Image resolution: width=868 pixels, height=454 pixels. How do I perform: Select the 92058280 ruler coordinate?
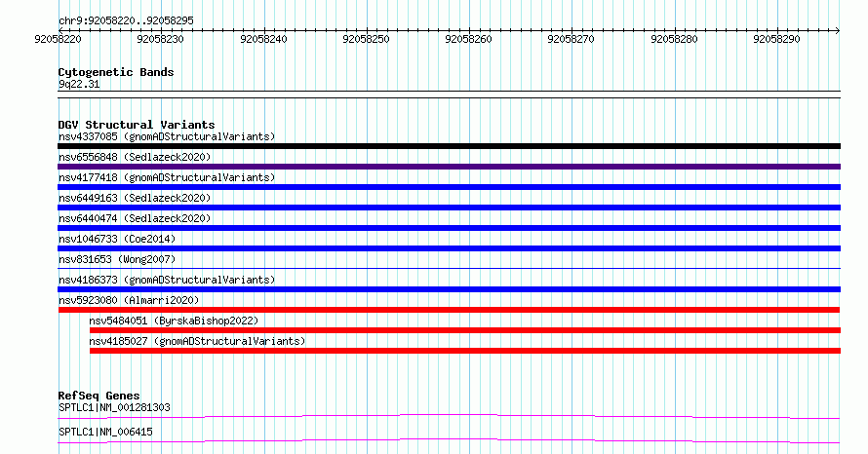coord(674,39)
